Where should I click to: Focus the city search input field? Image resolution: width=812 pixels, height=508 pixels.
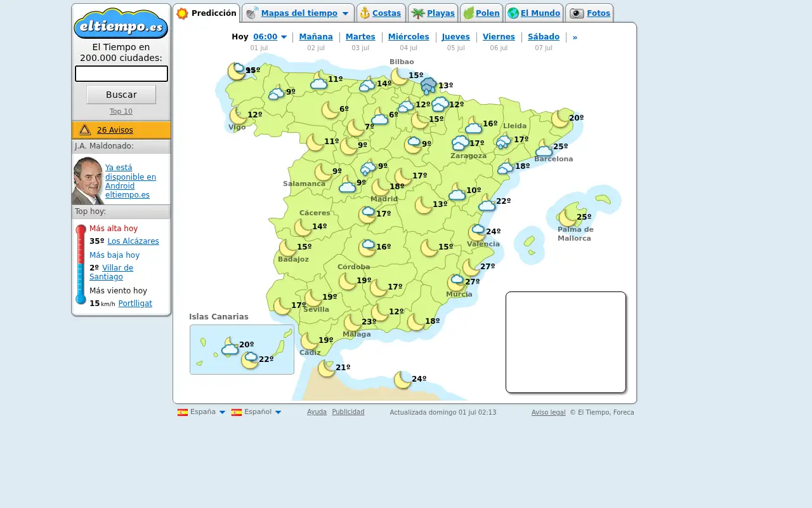121,74
